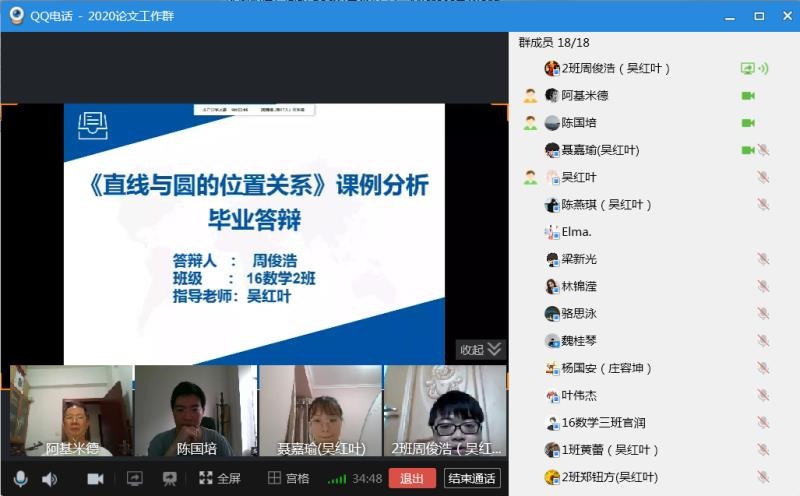Collapse video thumbnails with 收起 chevron
Screen dimensions: 800x496
(482, 349)
